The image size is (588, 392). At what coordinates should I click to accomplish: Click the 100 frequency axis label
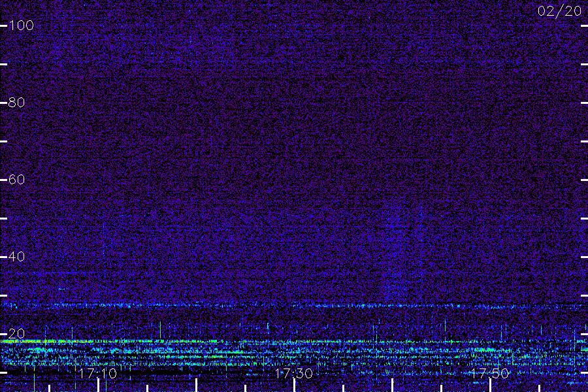[x=21, y=25]
